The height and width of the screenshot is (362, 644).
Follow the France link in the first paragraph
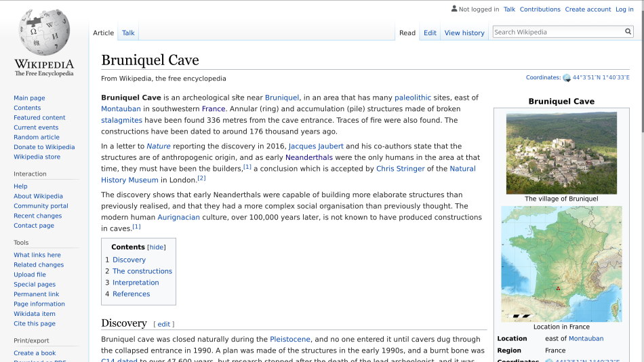click(214, 109)
